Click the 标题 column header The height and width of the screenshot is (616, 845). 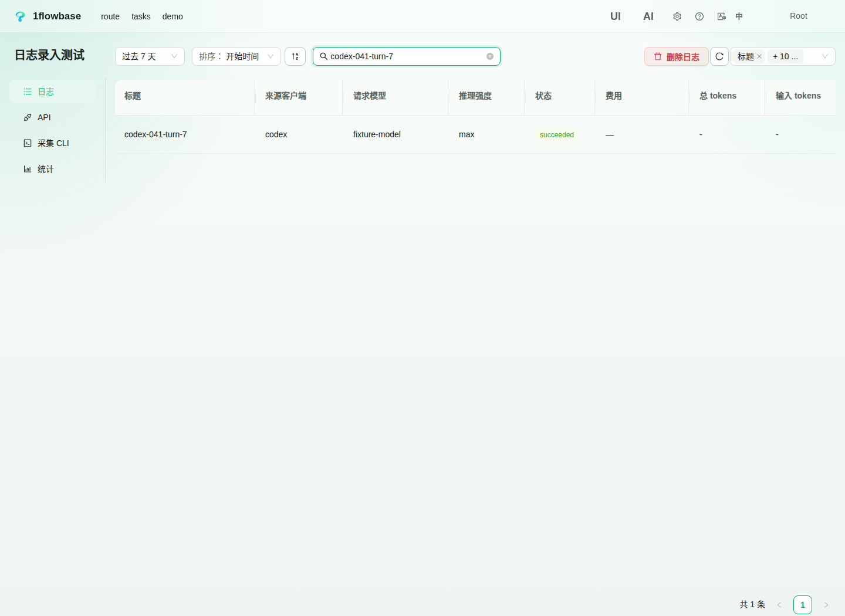[x=185, y=96]
